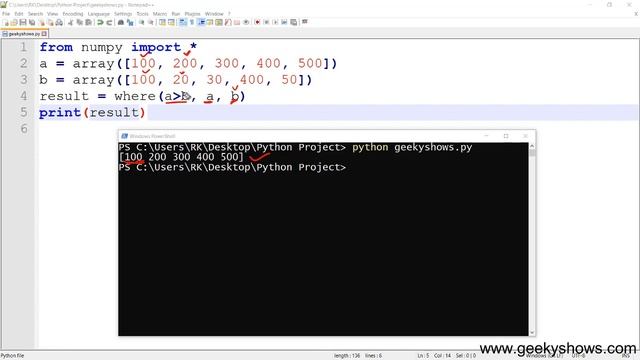Save the current file with Save icon
Viewport: 640px width, 360px height.
click(x=23, y=22)
